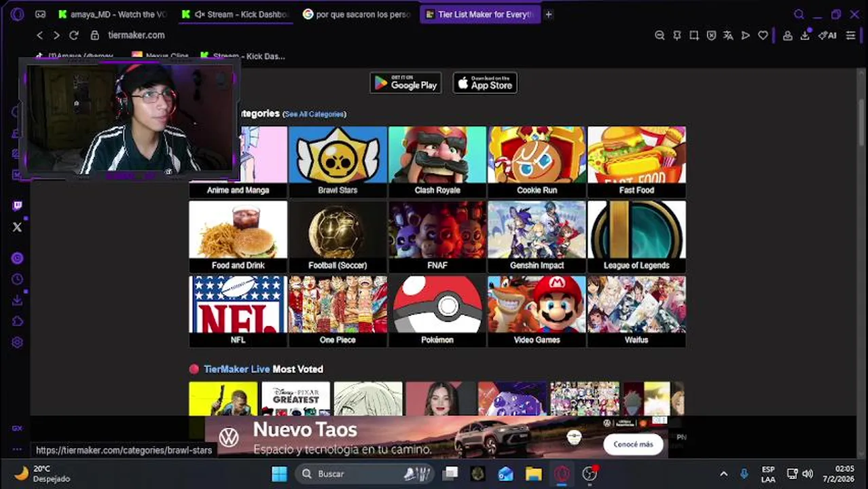
Task: Open the AI assistant button in toolbar
Action: (x=827, y=35)
